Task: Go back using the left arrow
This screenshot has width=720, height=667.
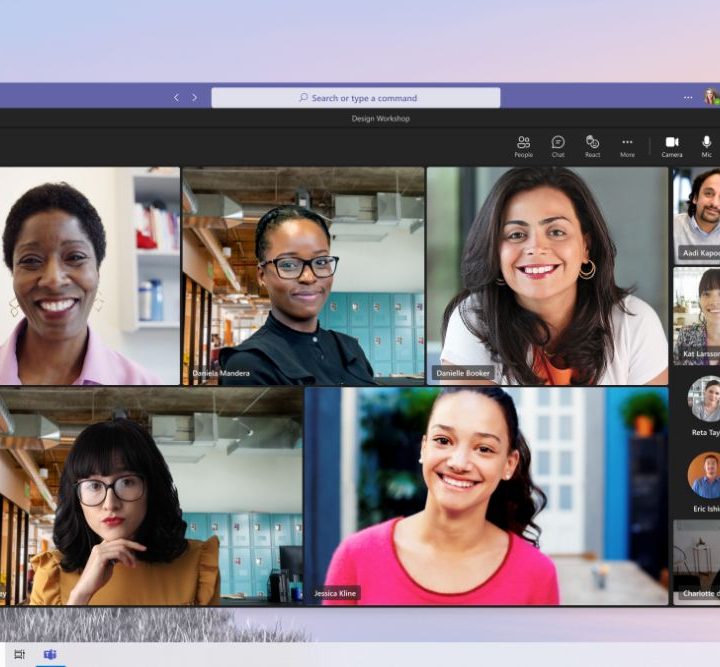Action: pos(177,98)
